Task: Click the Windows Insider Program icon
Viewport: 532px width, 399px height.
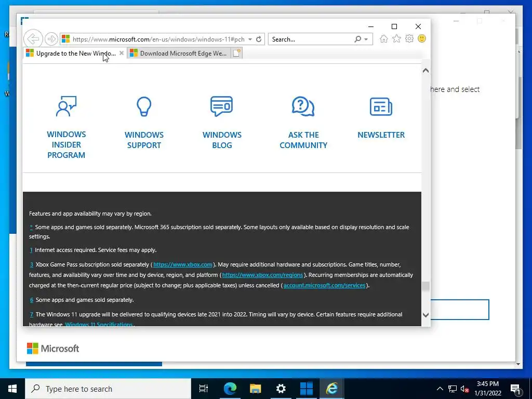Action: coord(66,106)
